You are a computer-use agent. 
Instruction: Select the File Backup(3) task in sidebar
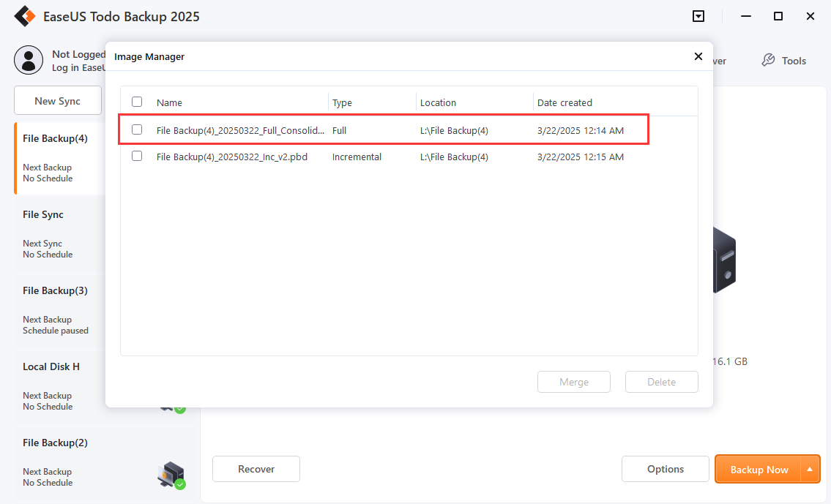pos(60,311)
